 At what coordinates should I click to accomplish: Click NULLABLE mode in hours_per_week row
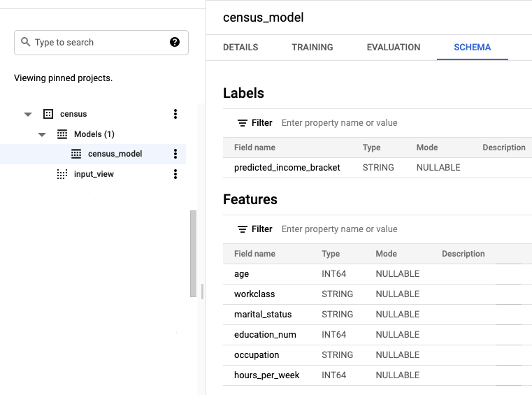398,375
